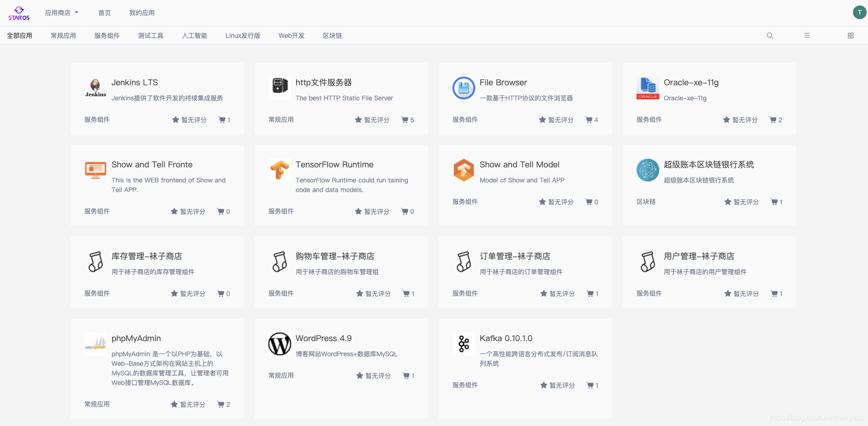Click the 首页 navigation link
Image resolution: width=868 pixels, height=426 pixels.
(x=104, y=12)
